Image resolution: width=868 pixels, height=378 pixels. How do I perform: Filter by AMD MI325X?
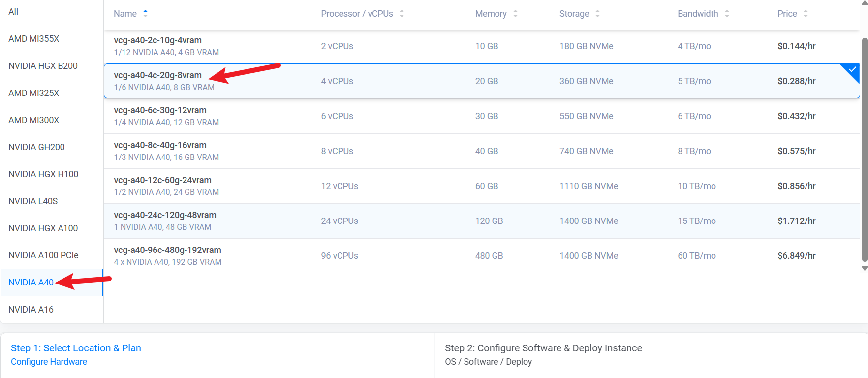34,93
